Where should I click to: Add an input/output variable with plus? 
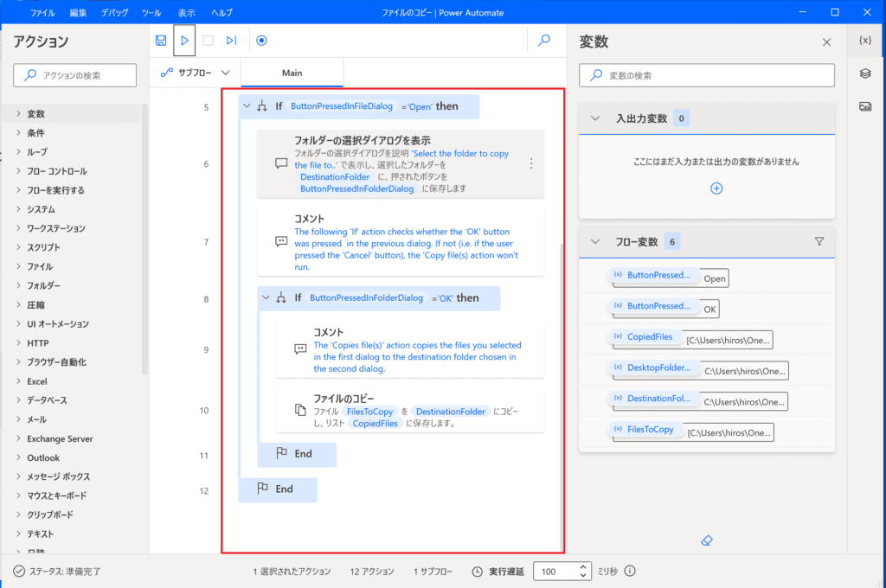point(716,189)
